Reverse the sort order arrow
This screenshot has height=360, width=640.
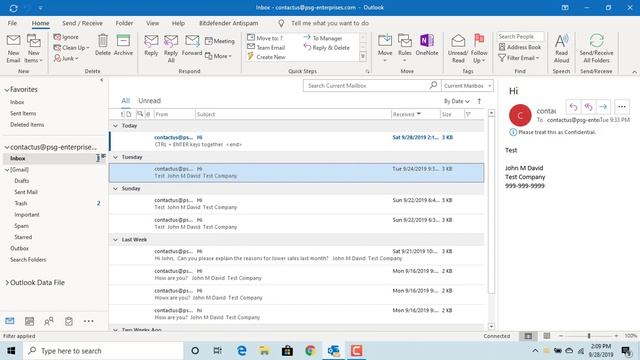click(479, 101)
